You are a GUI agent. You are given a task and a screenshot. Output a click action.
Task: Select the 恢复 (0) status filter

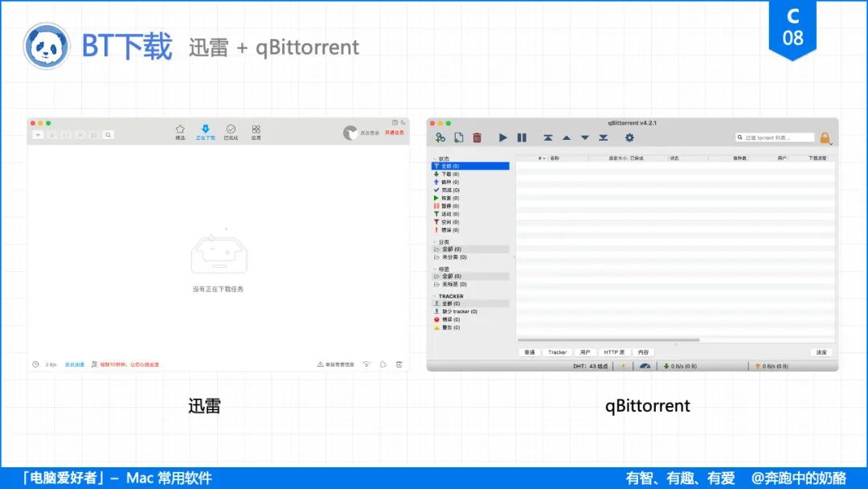coord(470,198)
